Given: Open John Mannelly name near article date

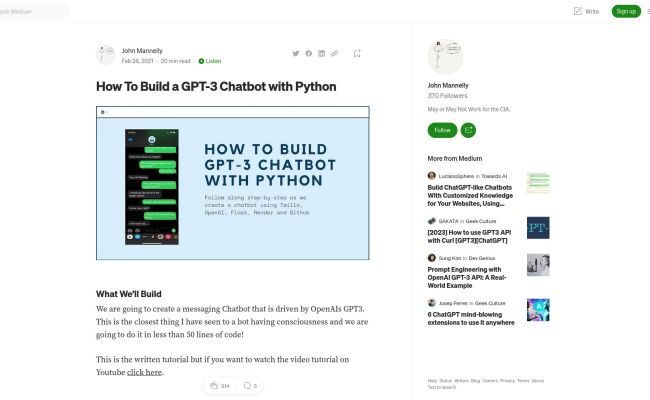Looking at the screenshot, I should click(x=142, y=51).
